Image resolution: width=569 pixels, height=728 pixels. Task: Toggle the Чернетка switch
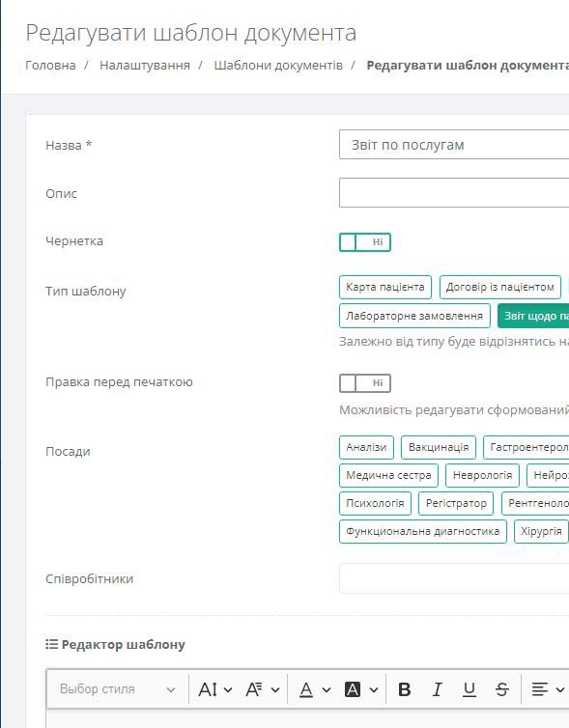(364, 242)
